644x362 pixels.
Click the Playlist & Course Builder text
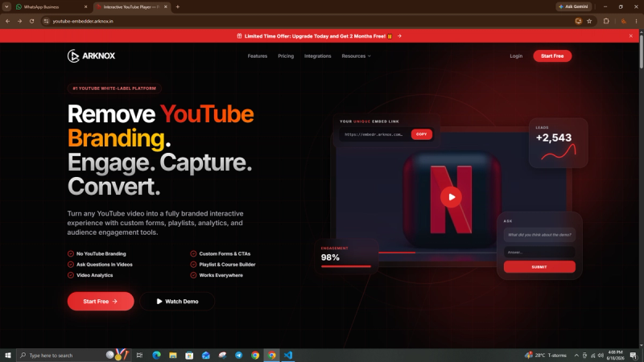[x=227, y=265]
